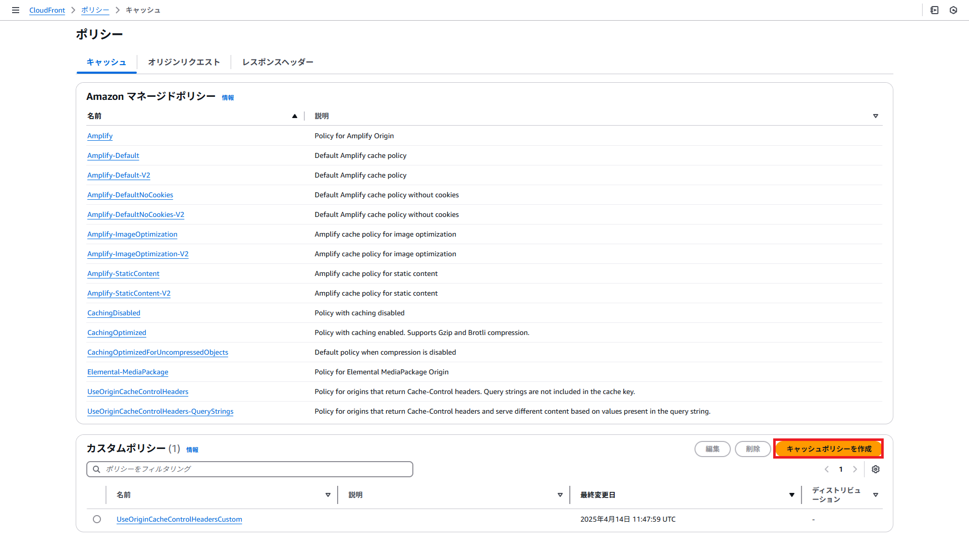Open the UseOriginCacheControlHeadersCustom policy link
This screenshot has width=969, height=560.
179,519
